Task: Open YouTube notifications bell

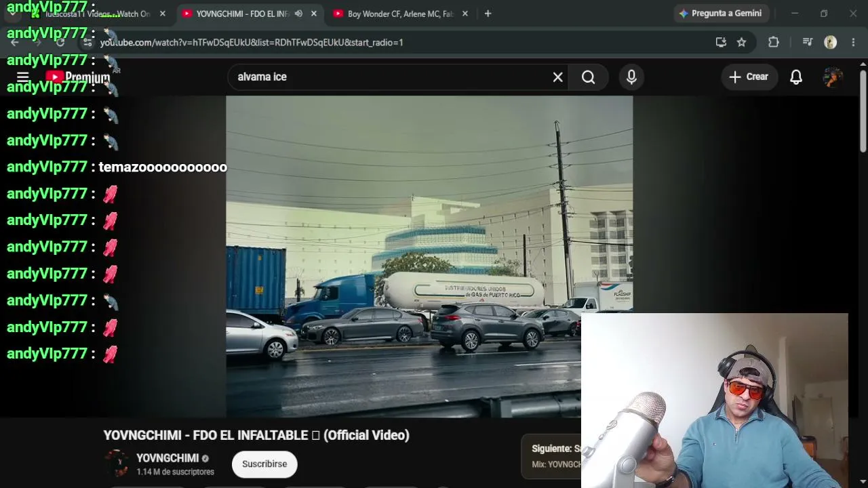Action: tap(796, 77)
